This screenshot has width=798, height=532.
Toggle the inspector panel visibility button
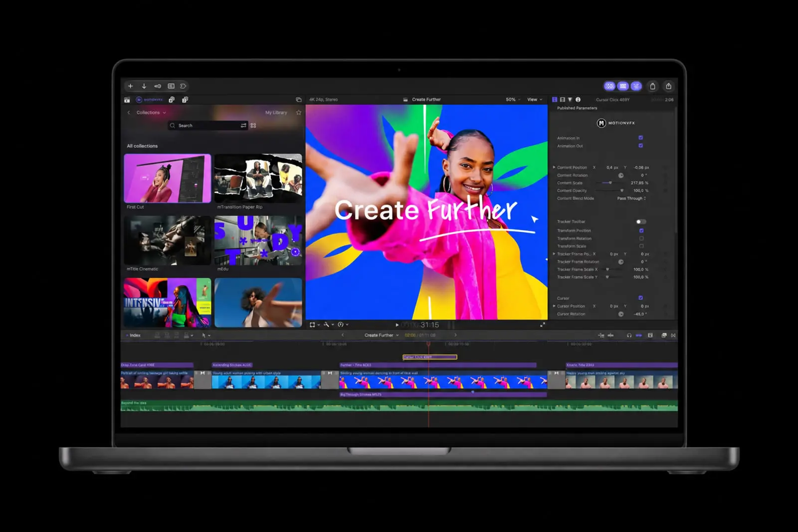636,86
